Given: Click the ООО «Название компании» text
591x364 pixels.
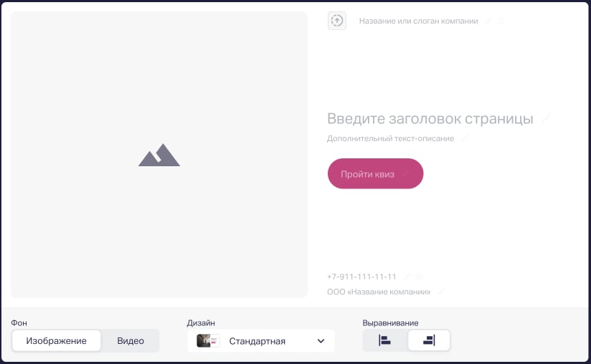Looking at the screenshot, I should pos(379,292).
